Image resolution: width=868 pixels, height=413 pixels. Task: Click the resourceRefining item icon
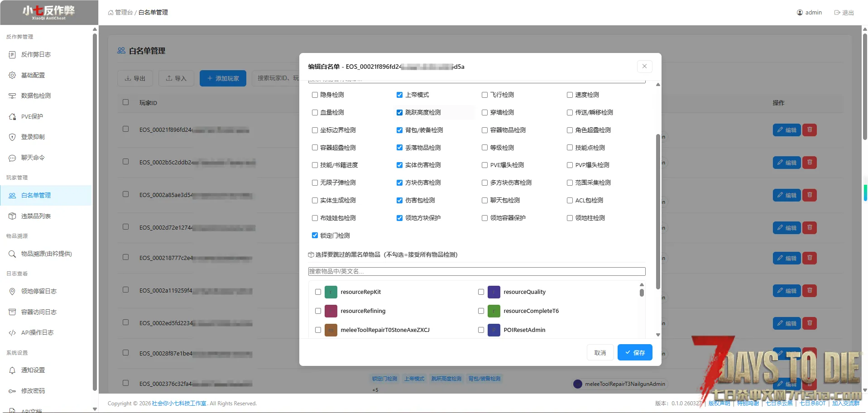coord(331,311)
